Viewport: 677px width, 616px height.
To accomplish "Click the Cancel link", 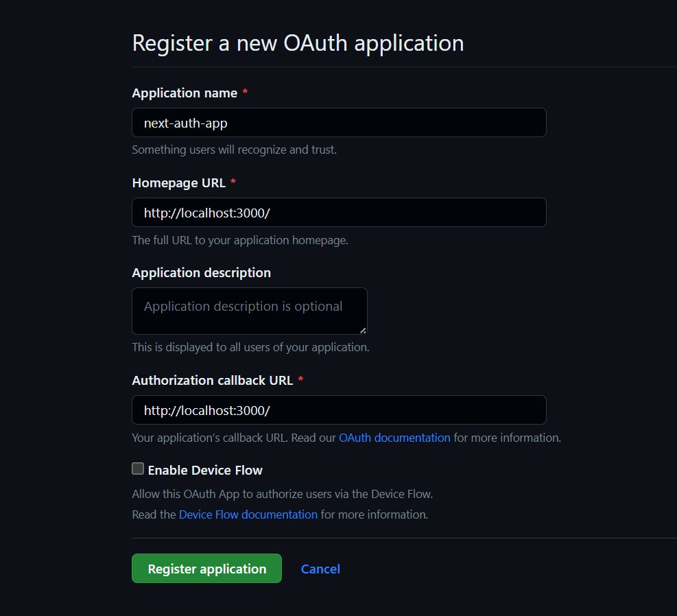I will [x=320, y=568].
